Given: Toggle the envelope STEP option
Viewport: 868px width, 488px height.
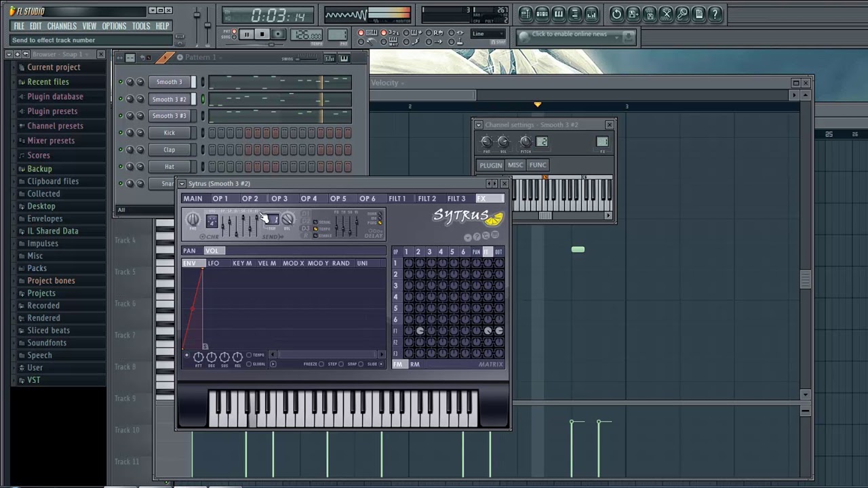Looking at the screenshot, I should pyautogui.click(x=340, y=364).
